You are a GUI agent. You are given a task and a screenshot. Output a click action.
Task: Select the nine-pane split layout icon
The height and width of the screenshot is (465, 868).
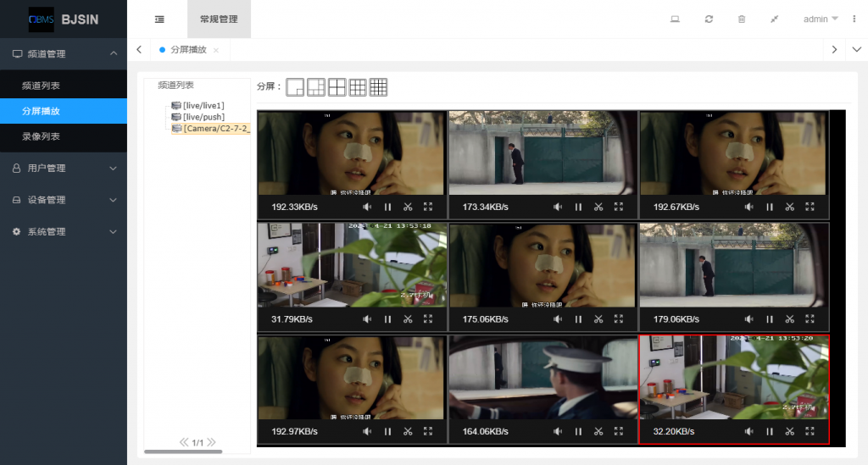[x=358, y=87]
